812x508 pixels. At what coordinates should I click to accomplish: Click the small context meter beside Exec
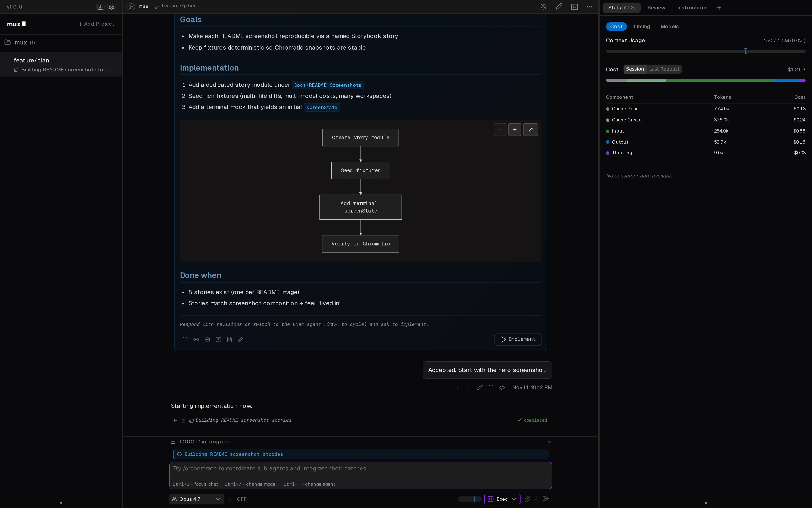tap(469, 499)
